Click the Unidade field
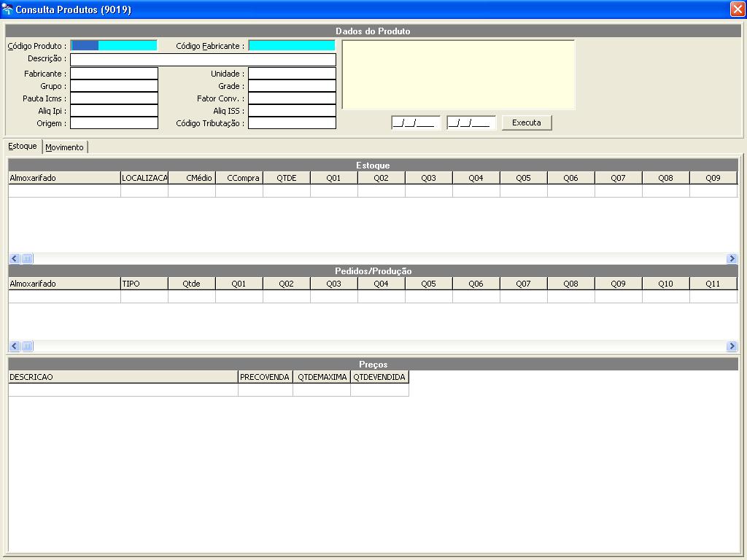Viewport: 747px width, 560px height. (292, 74)
